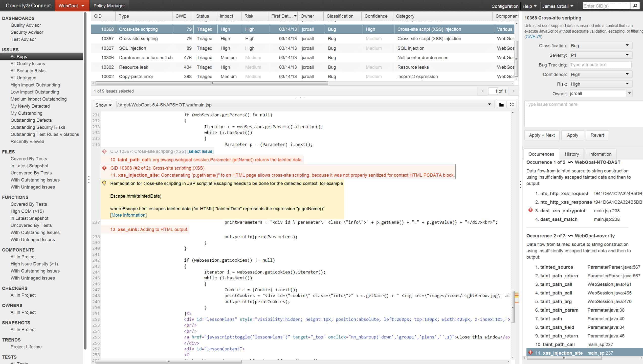This screenshot has width=643, height=364.
Task: Click the Apply + Next button
Action: coord(542,135)
